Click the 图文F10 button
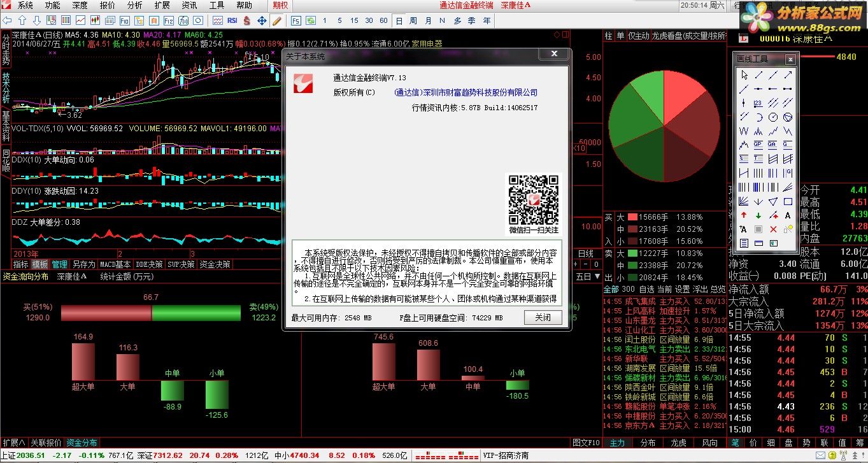 [586, 442]
